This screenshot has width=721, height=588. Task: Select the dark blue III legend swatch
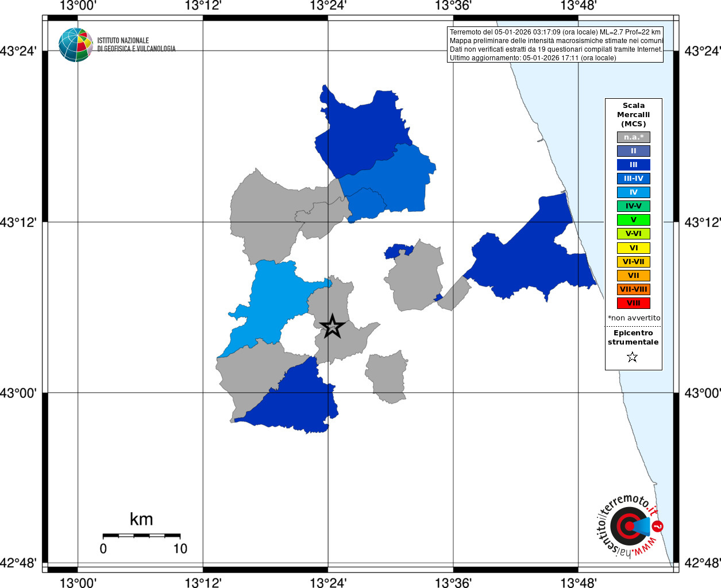coord(634,165)
